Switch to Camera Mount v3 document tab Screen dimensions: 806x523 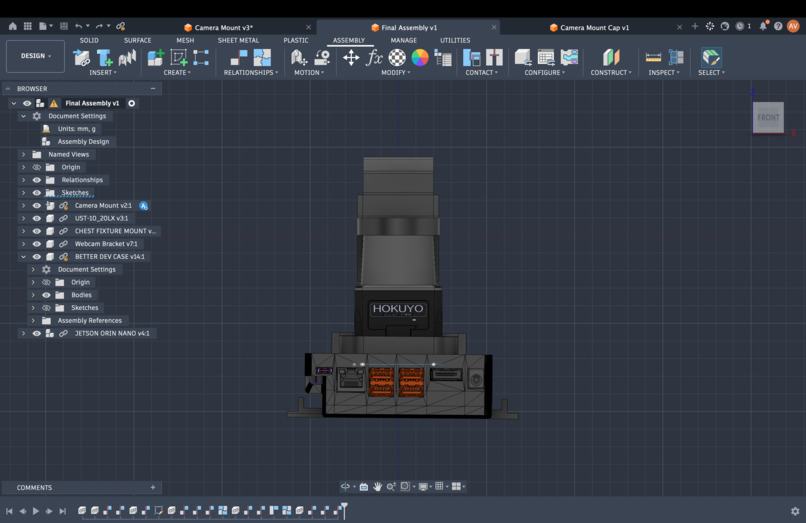pos(223,27)
